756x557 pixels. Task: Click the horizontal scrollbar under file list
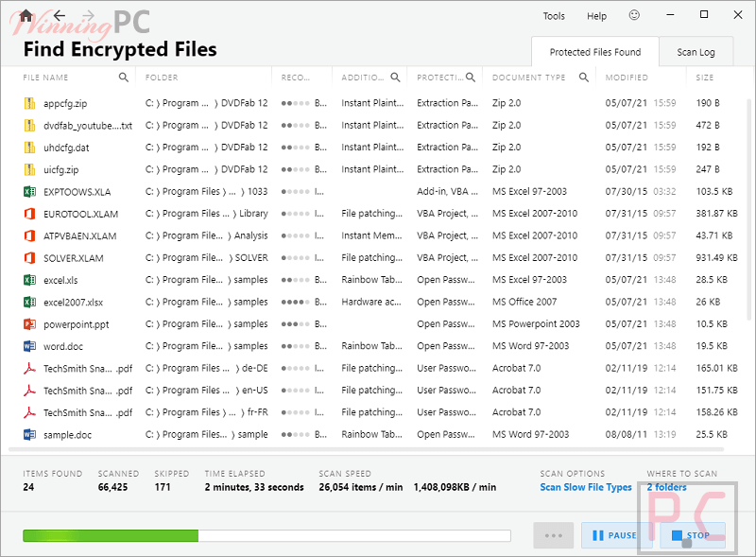366,449
